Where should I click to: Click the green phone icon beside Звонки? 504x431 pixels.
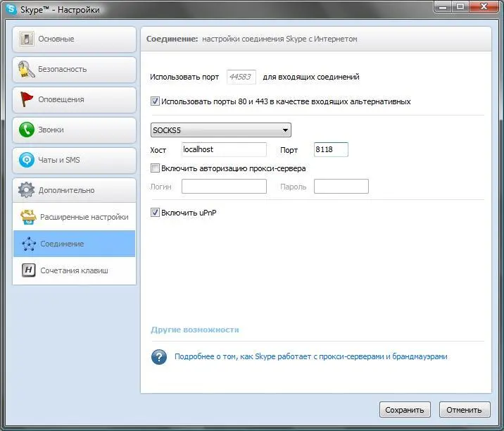(27, 130)
